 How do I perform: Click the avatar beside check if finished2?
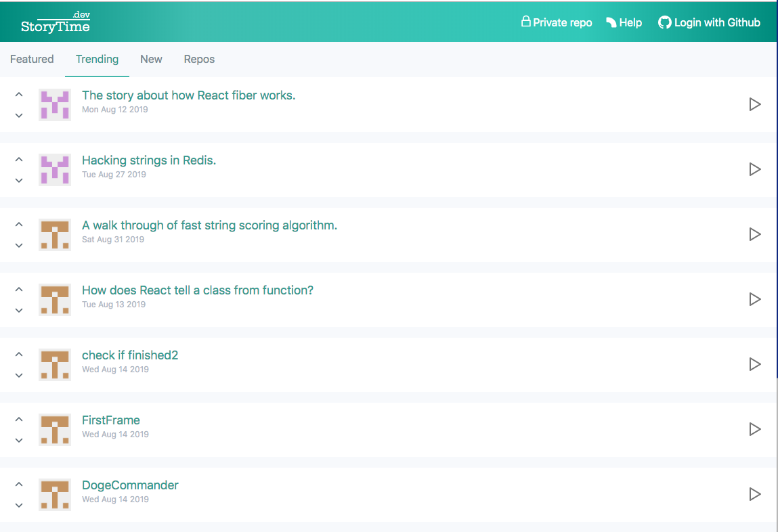pos(55,364)
